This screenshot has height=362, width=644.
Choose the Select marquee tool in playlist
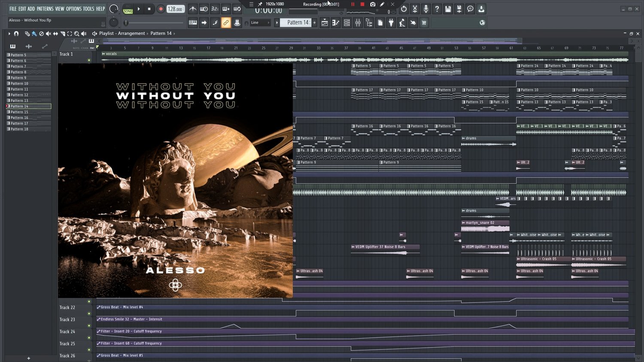pos(70,33)
